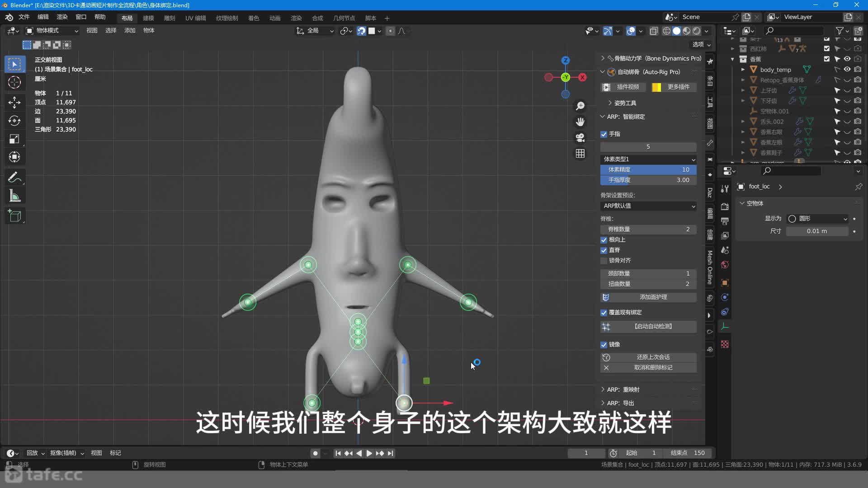Open the 文件 menu
Image resolution: width=868 pixels, height=488 pixels.
tap(24, 17)
